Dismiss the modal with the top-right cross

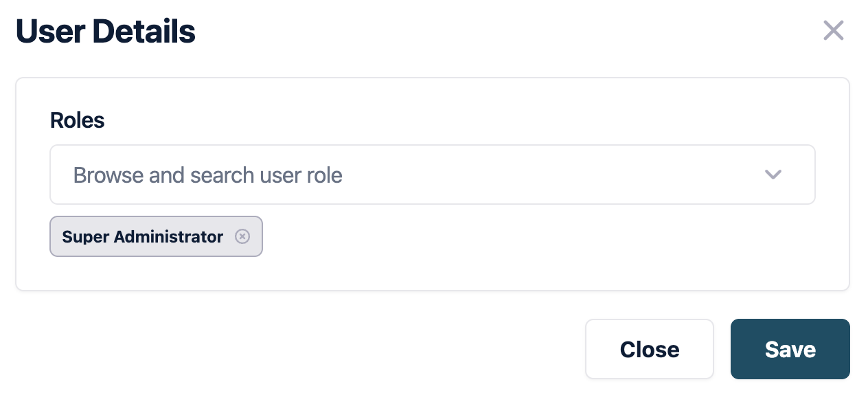click(833, 31)
